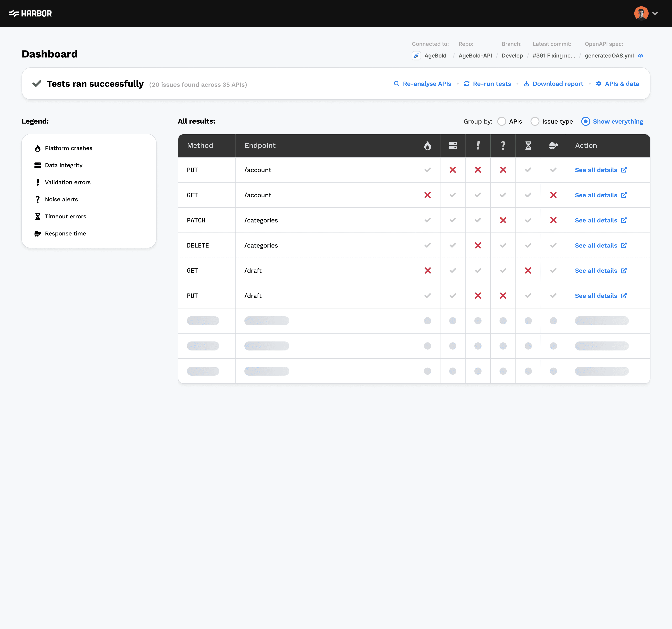Image resolution: width=672 pixels, height=629 pixels.
Task: Click the Timeout errors hourglass column icon
Action: click(528, 145)
